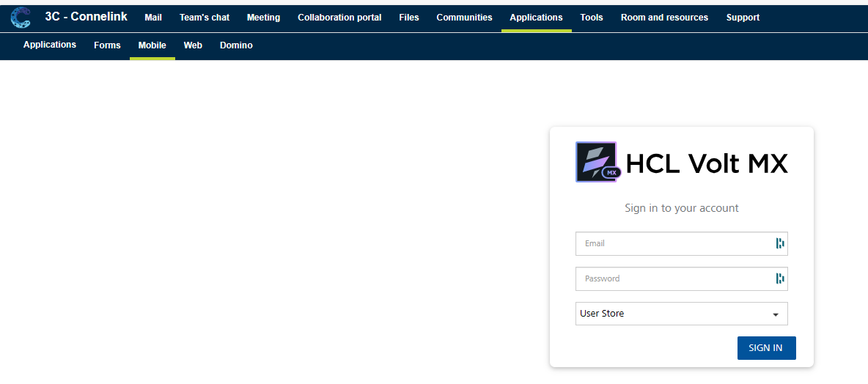Switch to the Web sub-tab

194,45
